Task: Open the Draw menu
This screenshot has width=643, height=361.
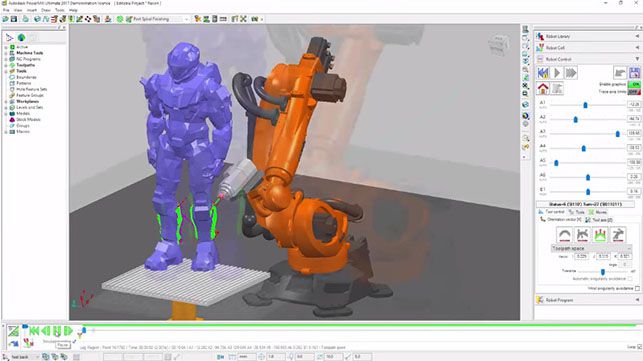Action: pyautogui.click(x=46, y=10)
